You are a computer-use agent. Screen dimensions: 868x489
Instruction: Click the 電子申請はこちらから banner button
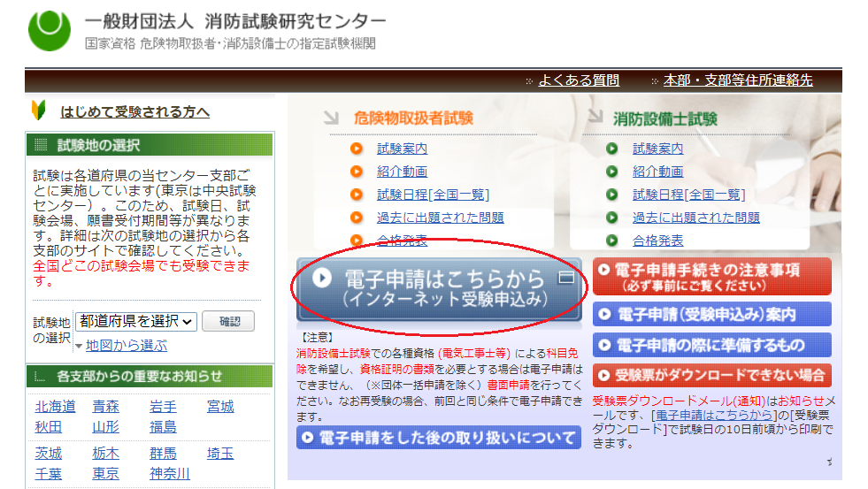click(439, 288)
